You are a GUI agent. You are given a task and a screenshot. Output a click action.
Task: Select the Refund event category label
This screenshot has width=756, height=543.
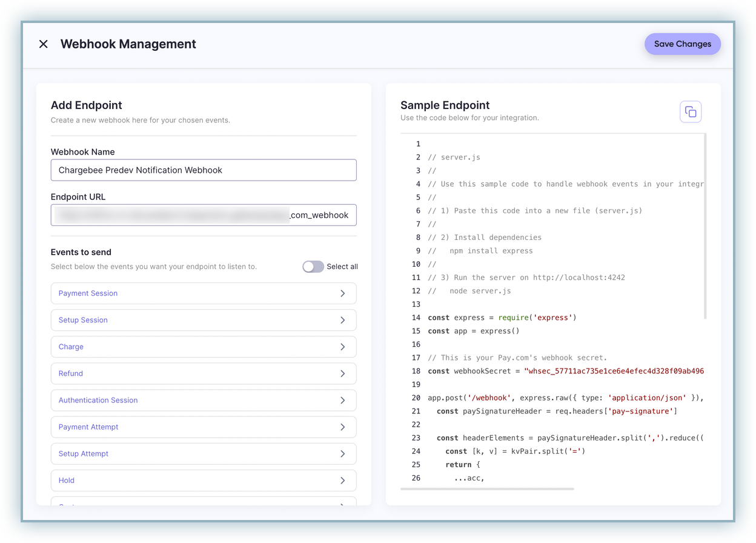click(x=70, y=373)
